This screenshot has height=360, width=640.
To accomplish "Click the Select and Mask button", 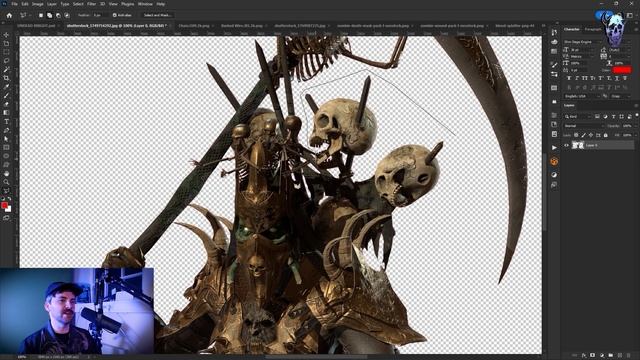I will click(158, 15).
